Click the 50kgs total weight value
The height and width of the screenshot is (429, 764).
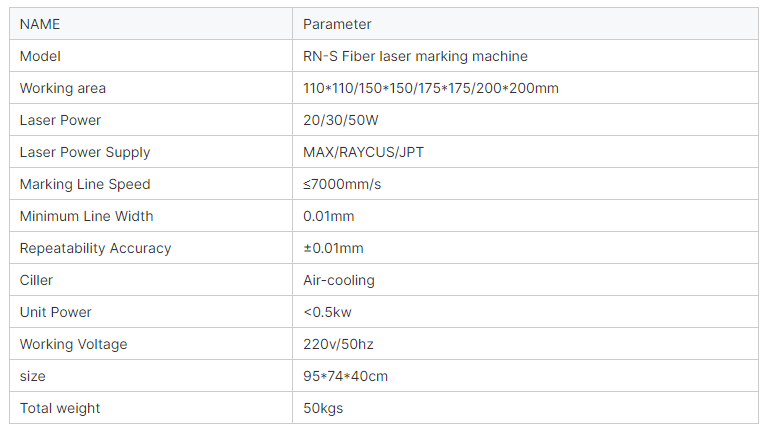tap(323, 408)
